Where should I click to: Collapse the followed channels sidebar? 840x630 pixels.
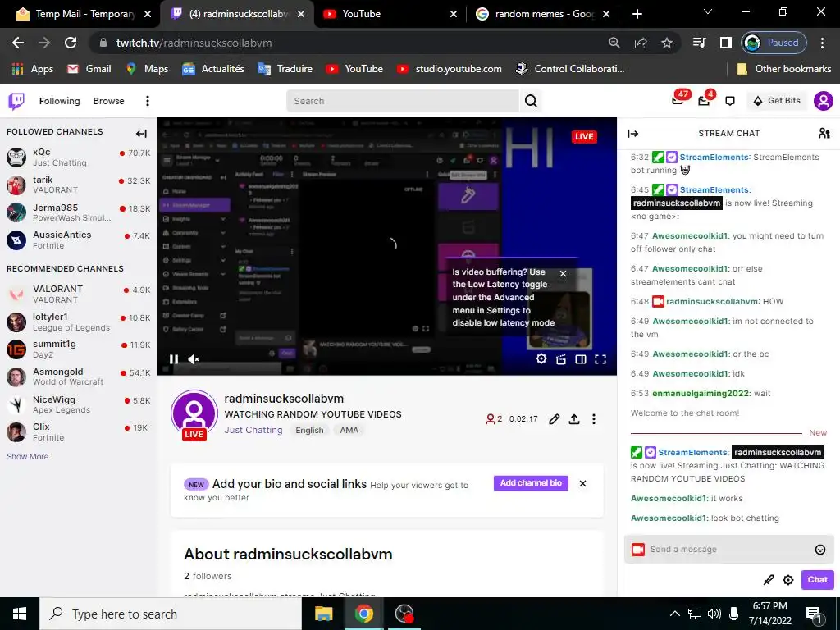tap(141, 134)
